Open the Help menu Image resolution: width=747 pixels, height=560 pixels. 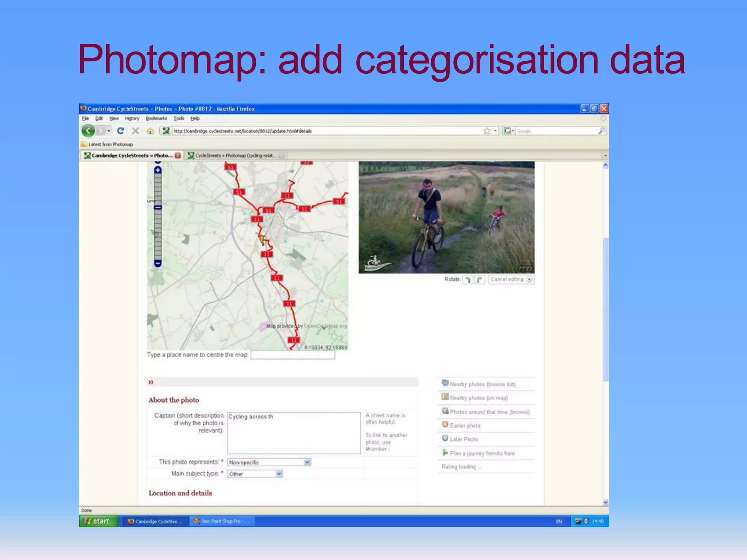(x=195, y=118)
